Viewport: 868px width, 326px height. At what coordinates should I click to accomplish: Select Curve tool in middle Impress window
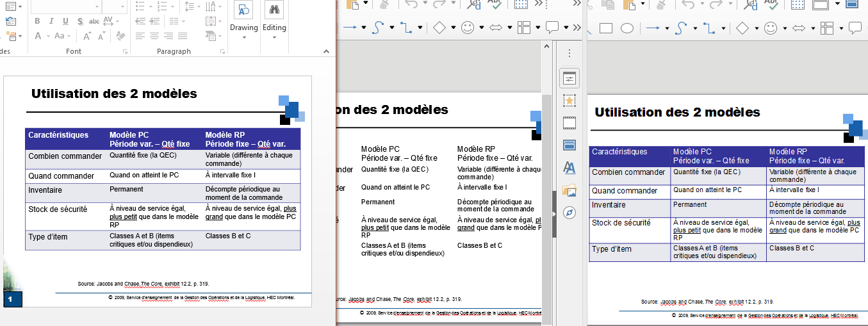click(377, 28)
